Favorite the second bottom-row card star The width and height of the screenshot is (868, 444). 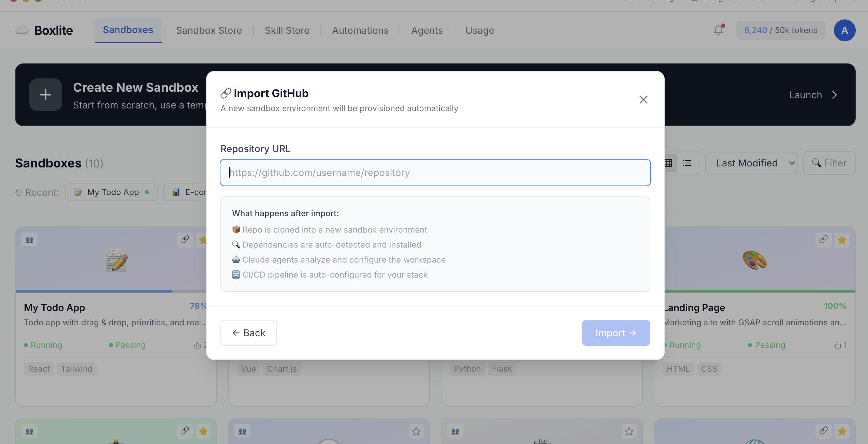click(x=416, y=431)
